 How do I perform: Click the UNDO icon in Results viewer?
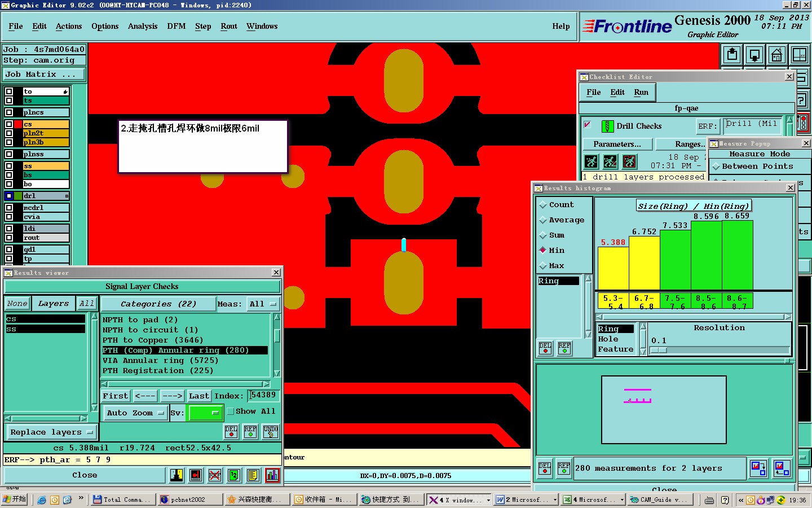click(271, 432)
